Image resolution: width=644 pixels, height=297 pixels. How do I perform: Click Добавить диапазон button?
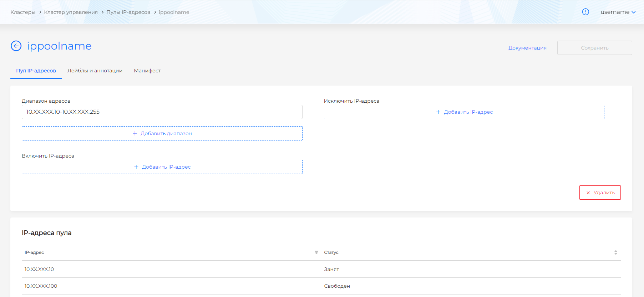tap(162, 133)
